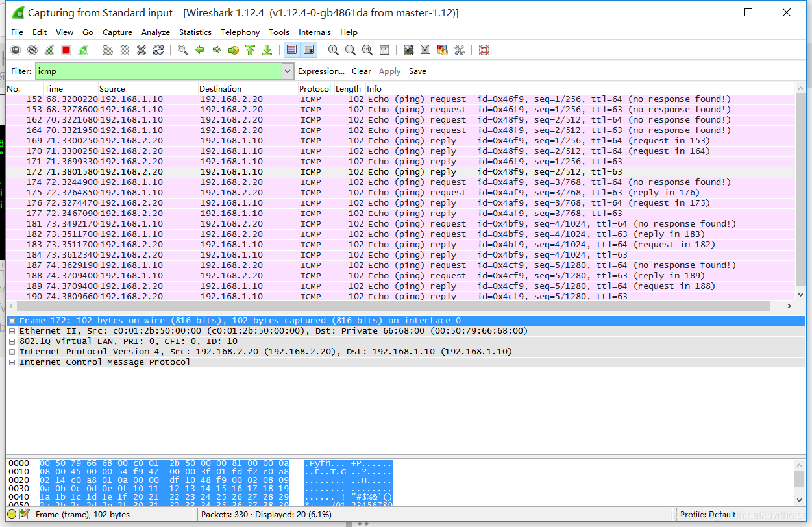Image resolution: width=812 pixels, height=527 pixels.
Task: Select packet 187 seq=5/1280 request row
Action: (400, 265)
